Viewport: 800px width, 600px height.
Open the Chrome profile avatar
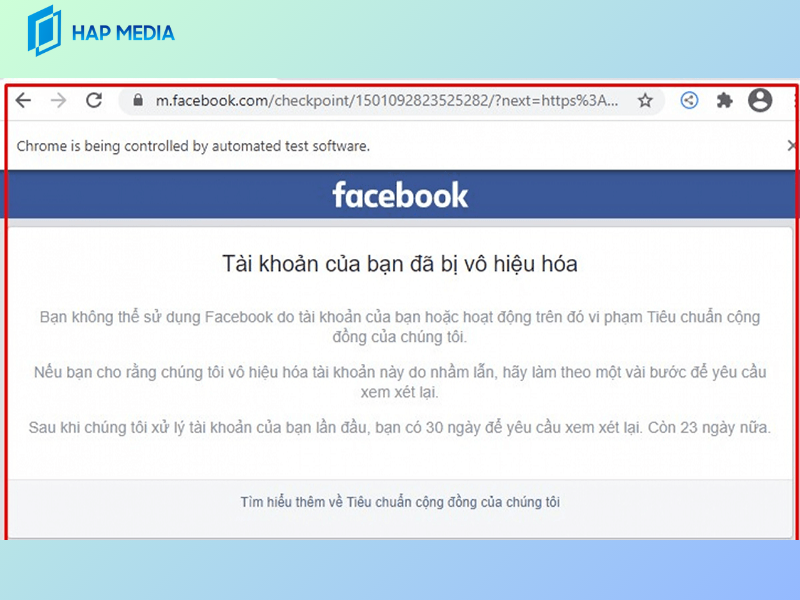[x=760, y=100]
